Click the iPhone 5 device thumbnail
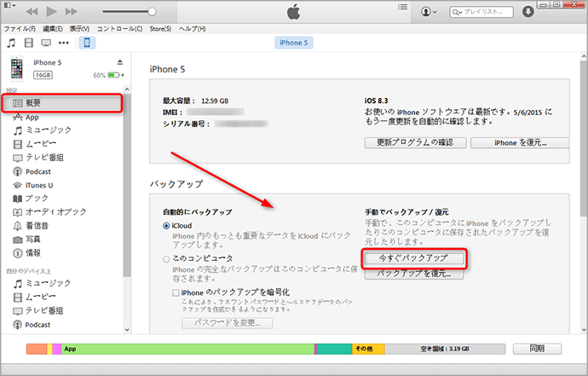Viewport: 588px width, 376px height. tap(16, 69)
